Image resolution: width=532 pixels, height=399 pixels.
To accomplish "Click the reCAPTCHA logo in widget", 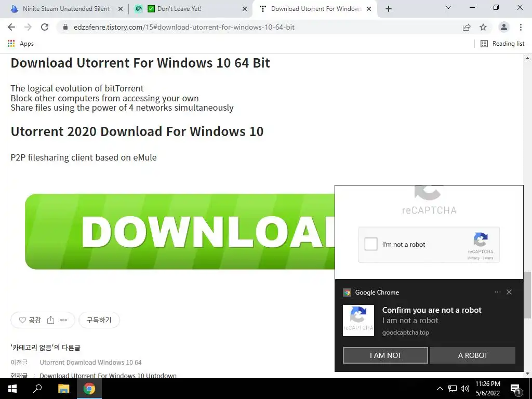I will click(481, 240).
